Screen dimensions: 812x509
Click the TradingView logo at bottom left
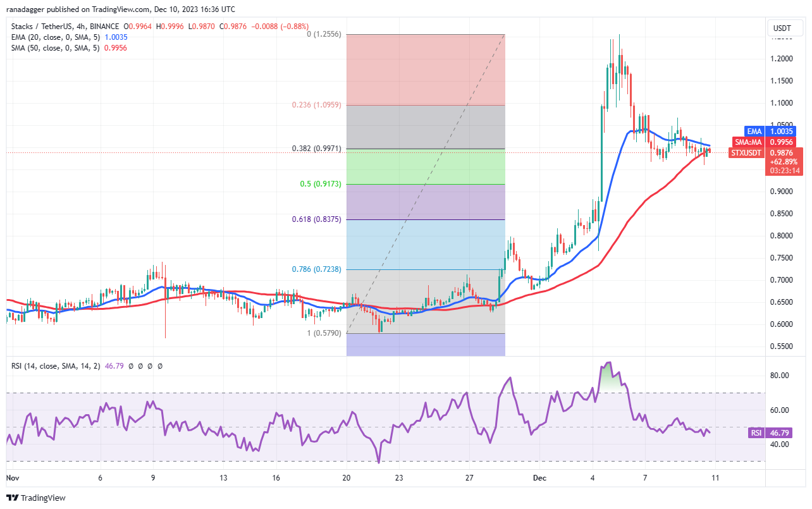[x=37, y=498]
